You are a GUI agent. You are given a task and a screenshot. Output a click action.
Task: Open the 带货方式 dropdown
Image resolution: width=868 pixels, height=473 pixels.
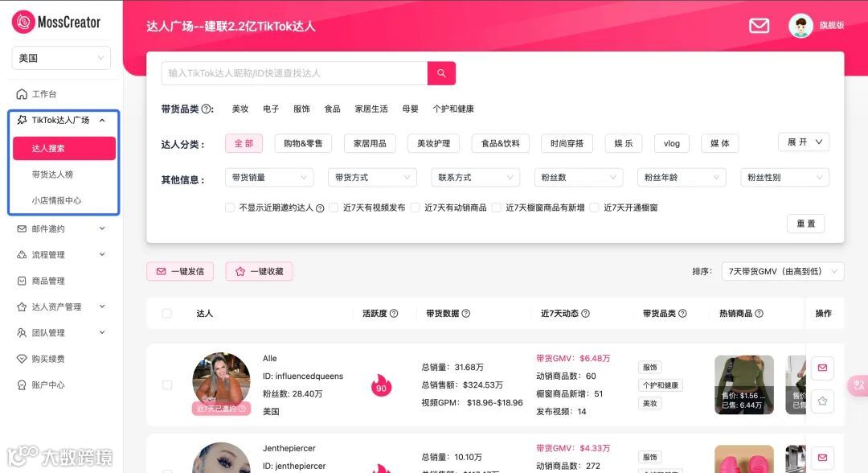[x=372, y=177]
